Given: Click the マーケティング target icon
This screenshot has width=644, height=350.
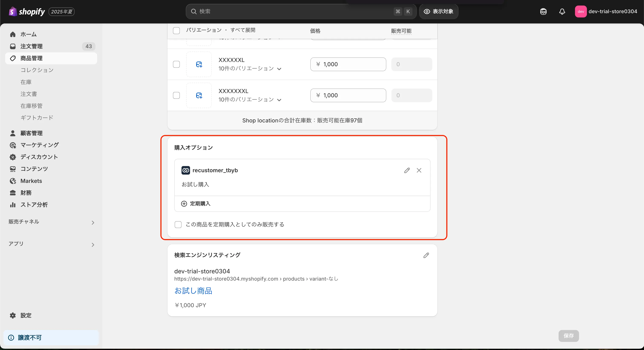Looking at the screenshot, I should coord(13,145).
